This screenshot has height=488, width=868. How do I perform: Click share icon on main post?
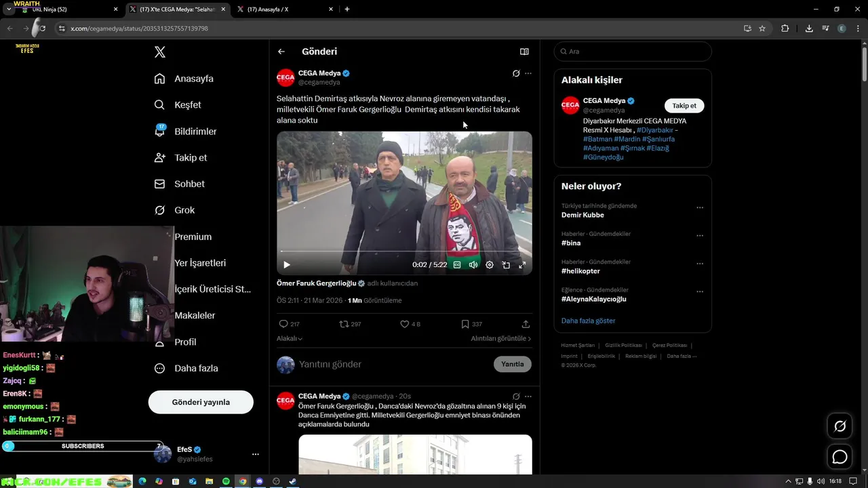(526, 324)
